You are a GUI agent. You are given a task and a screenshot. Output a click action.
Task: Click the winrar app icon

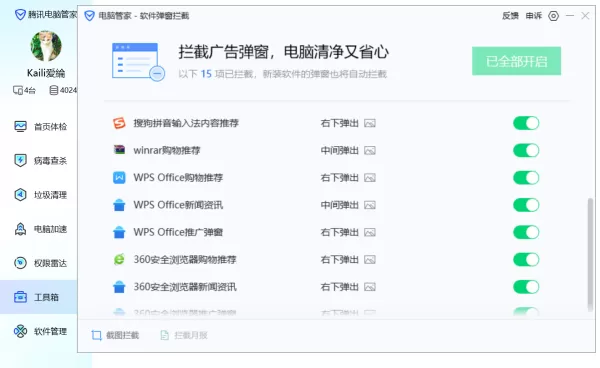119,150
